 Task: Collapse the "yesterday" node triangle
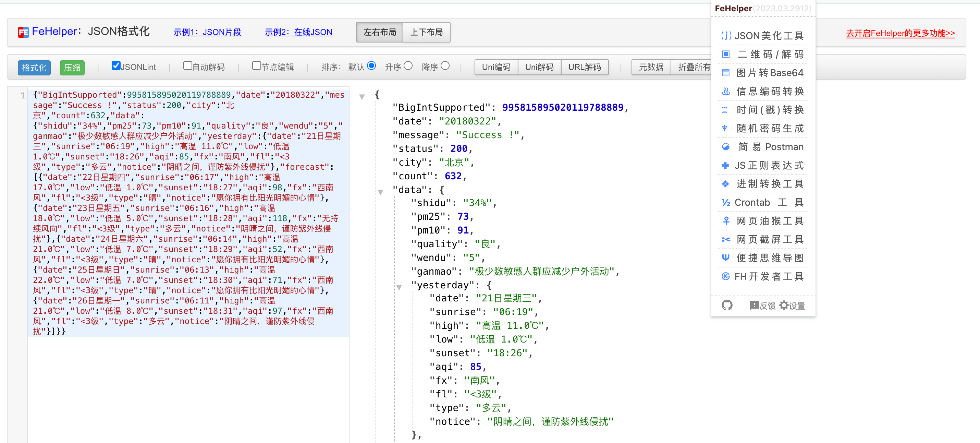coord(399,287)
